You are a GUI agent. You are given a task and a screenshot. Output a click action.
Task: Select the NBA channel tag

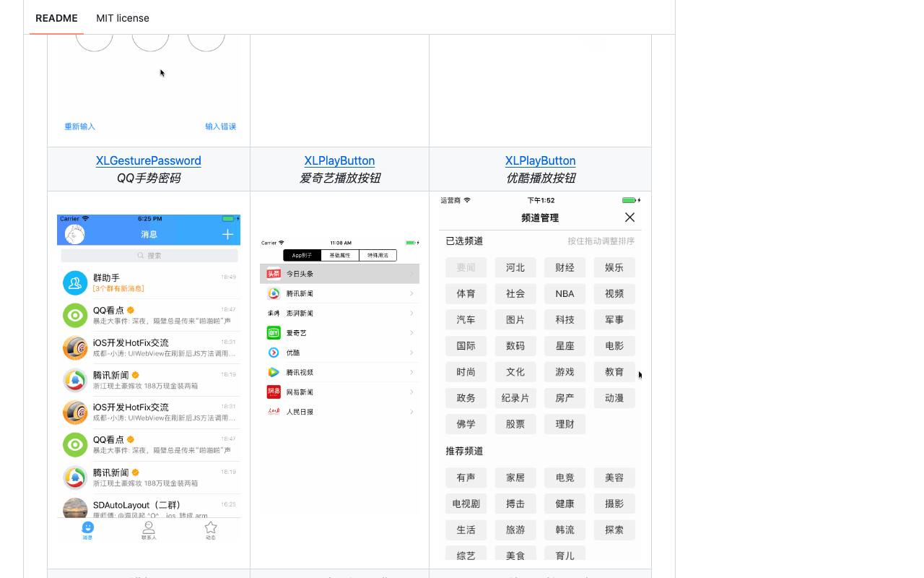pyautogui.click(x=565, y=293)
